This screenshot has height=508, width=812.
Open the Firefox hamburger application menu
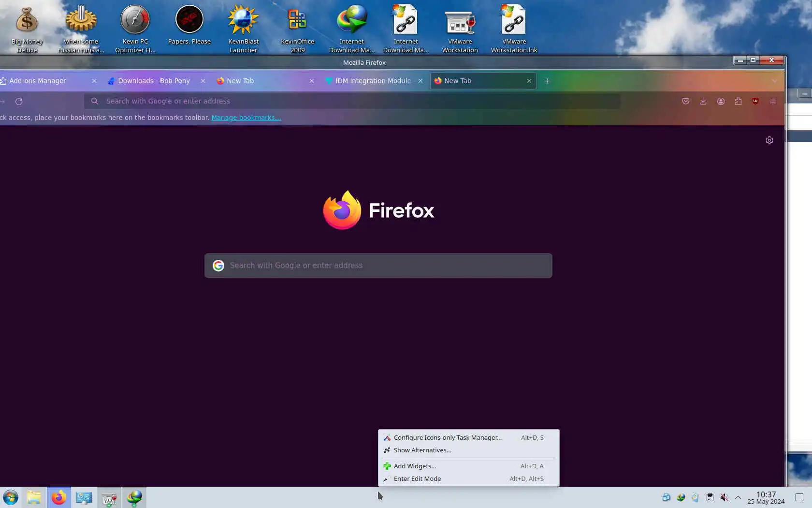(773, 101)
